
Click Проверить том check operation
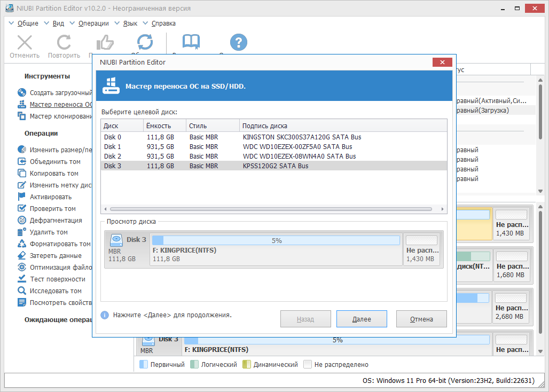pyautogui.click(x=52, y=209)
